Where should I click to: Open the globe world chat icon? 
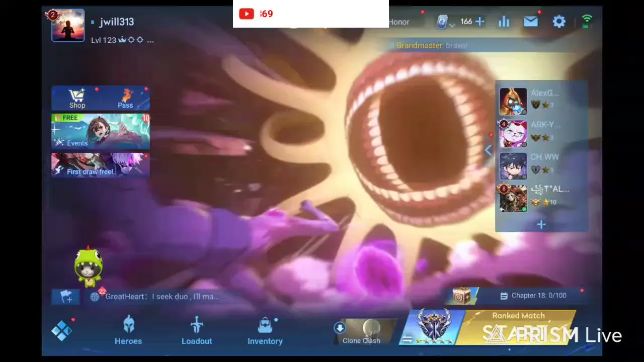(x=95, y=297)
